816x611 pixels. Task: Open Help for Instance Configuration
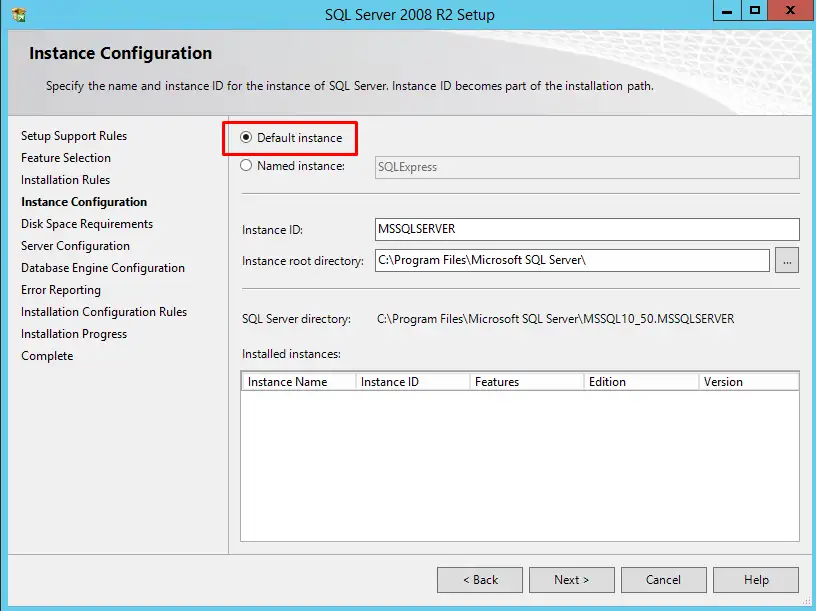[x=756, y=579]
